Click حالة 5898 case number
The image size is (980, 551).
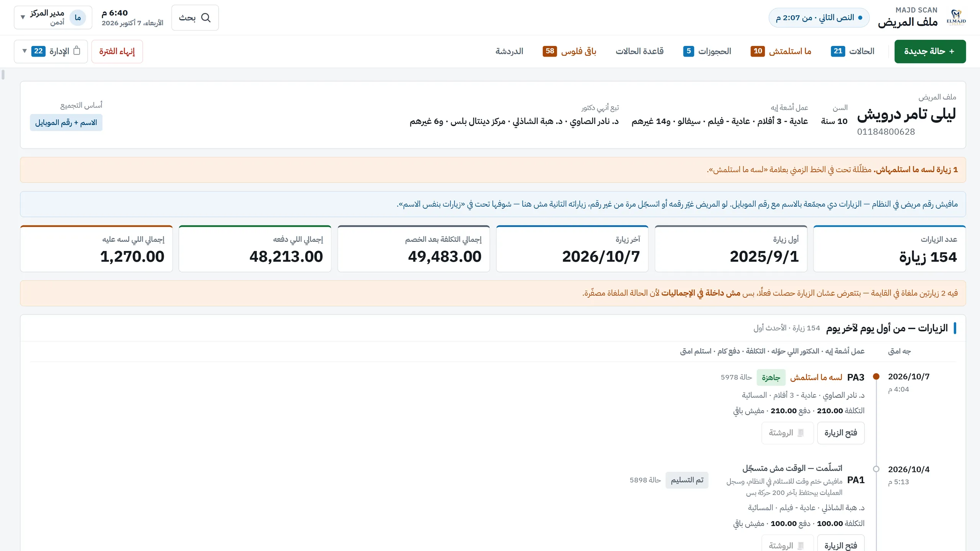(x=645, y=480)
